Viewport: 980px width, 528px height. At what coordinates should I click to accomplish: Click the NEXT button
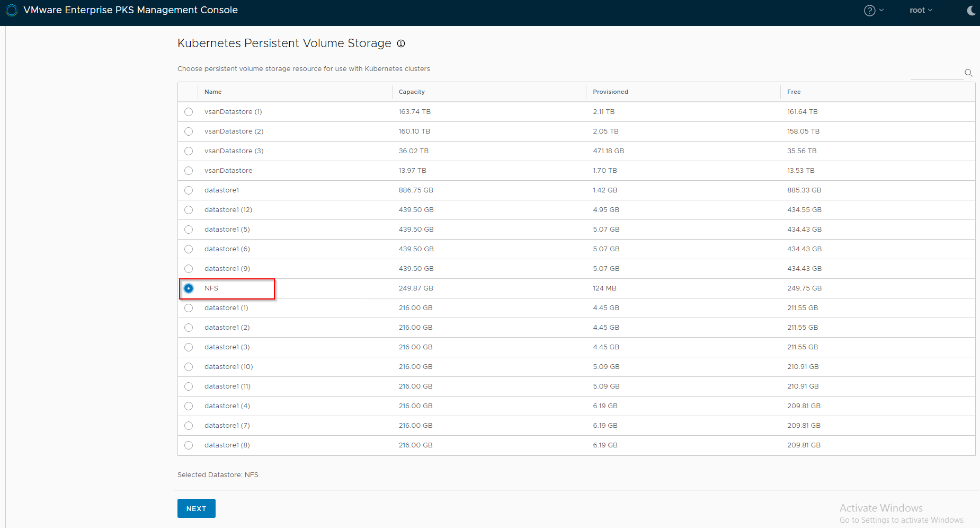[x=197, y=508]
